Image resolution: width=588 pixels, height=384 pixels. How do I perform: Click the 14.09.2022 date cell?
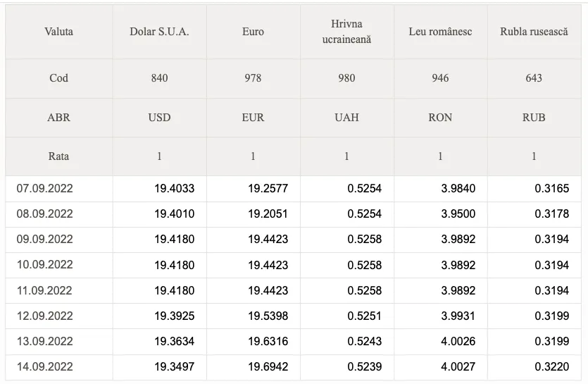59,366
